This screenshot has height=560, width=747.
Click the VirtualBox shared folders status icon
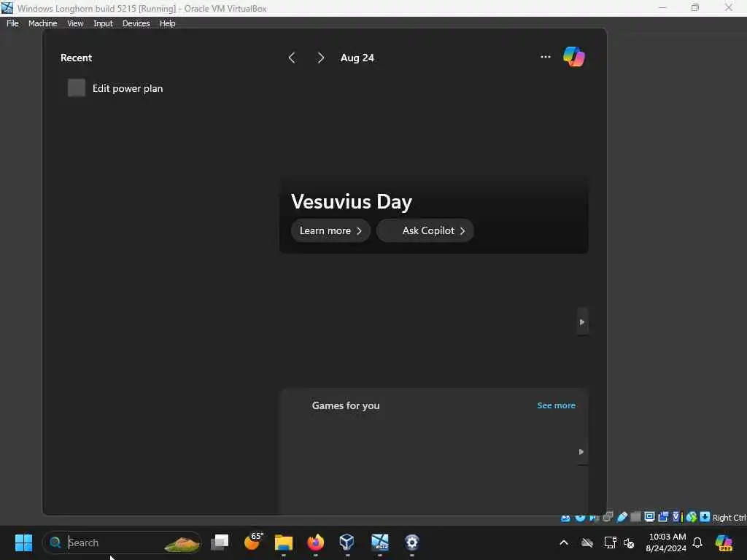[635, 517]
